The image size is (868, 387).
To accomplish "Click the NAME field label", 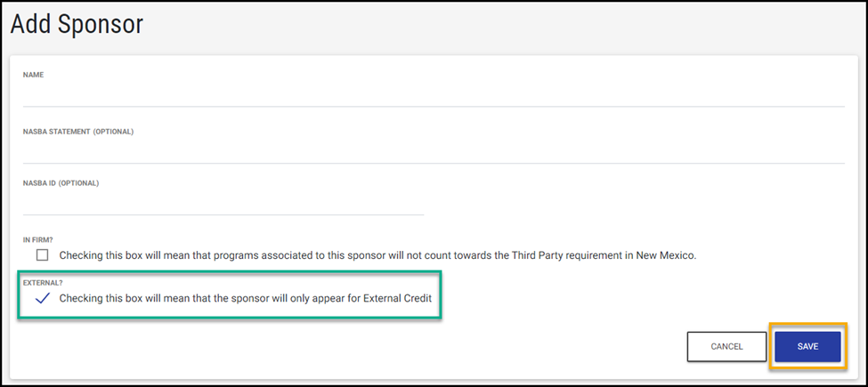I will [x=34, y=75].
